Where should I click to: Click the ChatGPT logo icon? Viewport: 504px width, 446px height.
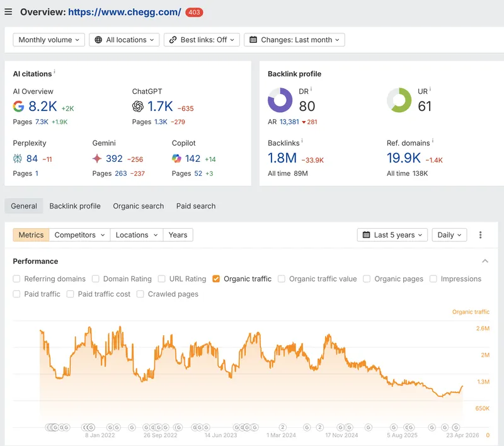click(x=137, y=106)
